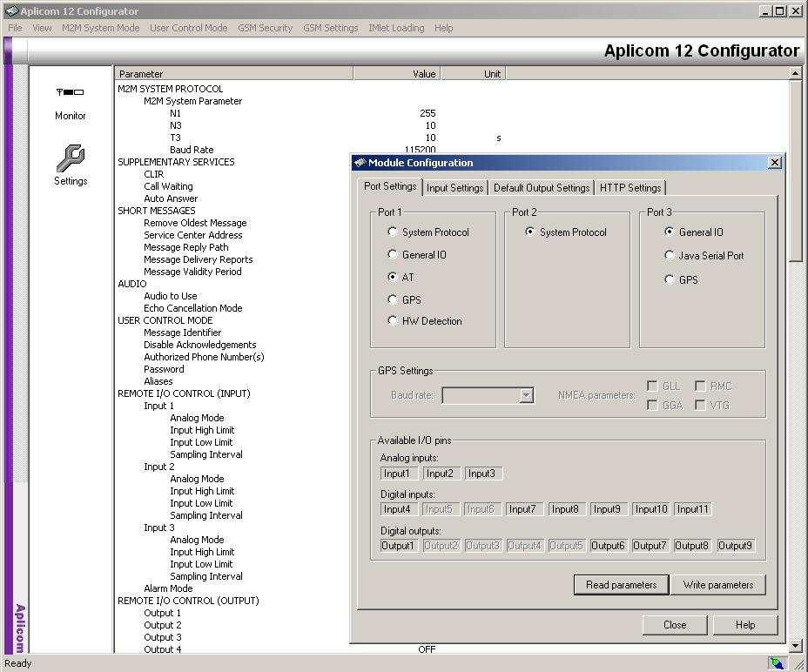
Task: Open the GPS Baud rate dropdown
Action: coord(526,395)
